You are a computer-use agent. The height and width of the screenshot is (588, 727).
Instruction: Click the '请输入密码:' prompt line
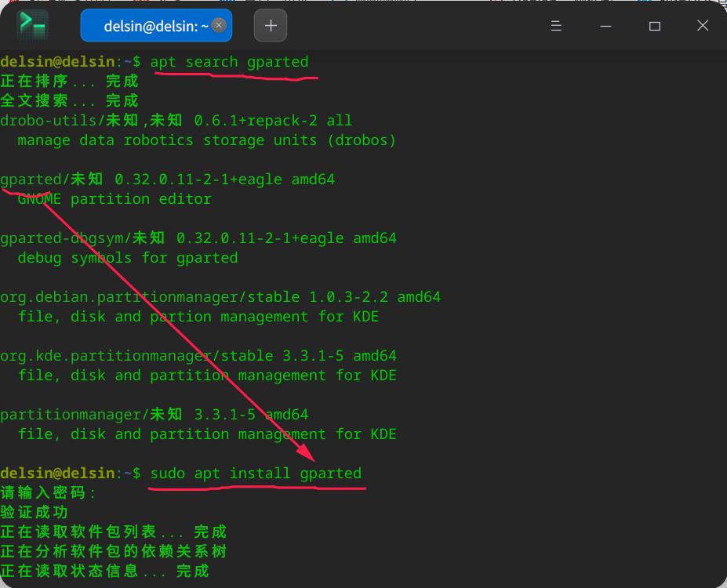(x=48, y=492)
